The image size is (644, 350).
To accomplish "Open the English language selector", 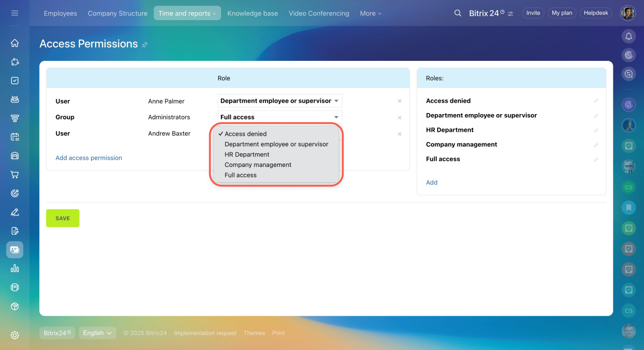I will point(97,333).
